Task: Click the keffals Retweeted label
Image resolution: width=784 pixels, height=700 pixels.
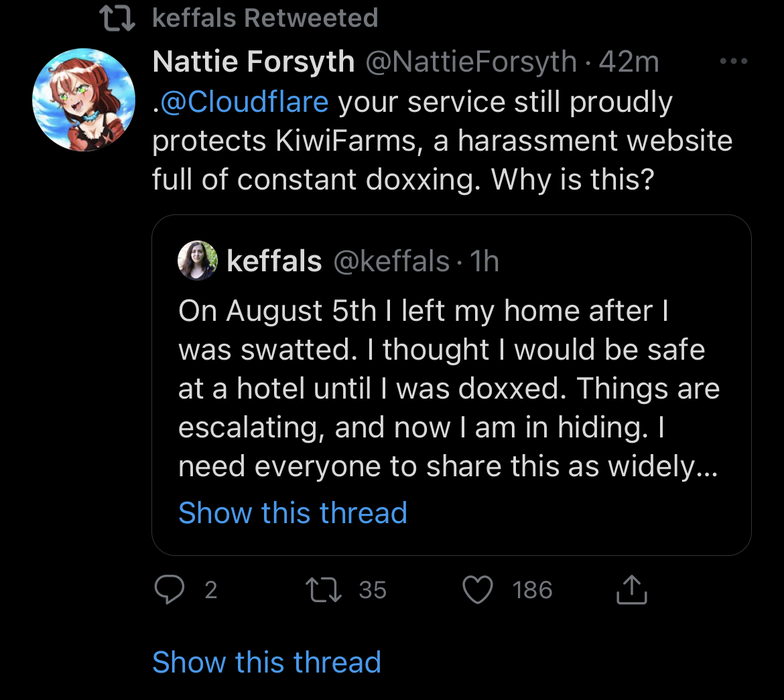Action: 265,19
